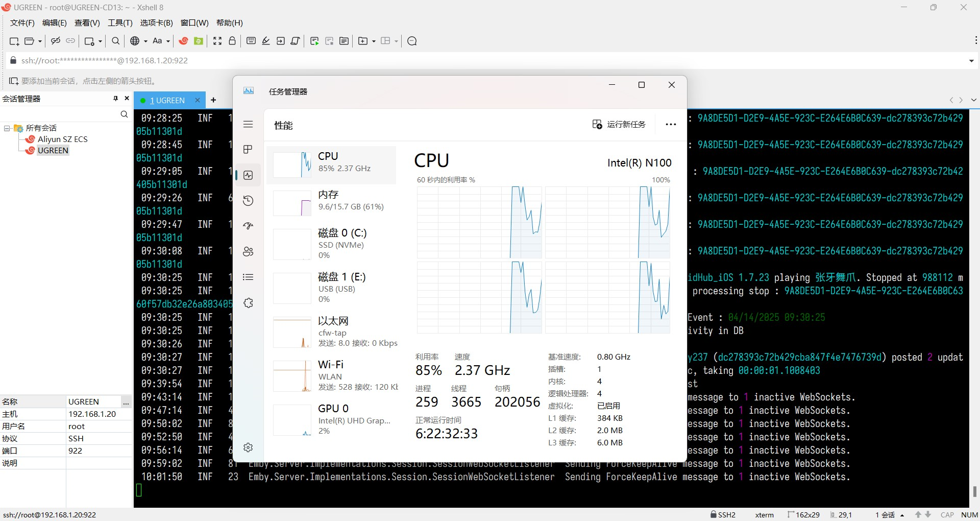Image resolution: width=980 pixels, height=521 pixels.
Task: Select the Performance page icon in Task Manager
Action: [x=248, y=175]
